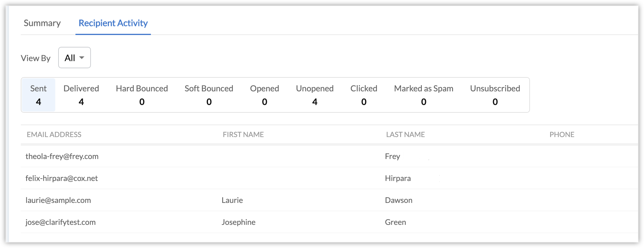View Unopened recipients
Viewport: 644px width, 248px height.
[x=315, y=95]
